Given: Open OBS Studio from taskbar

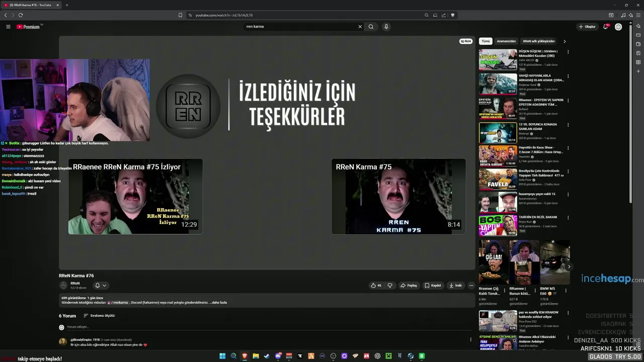Looking at the screenshot, I should pos(333,356).
